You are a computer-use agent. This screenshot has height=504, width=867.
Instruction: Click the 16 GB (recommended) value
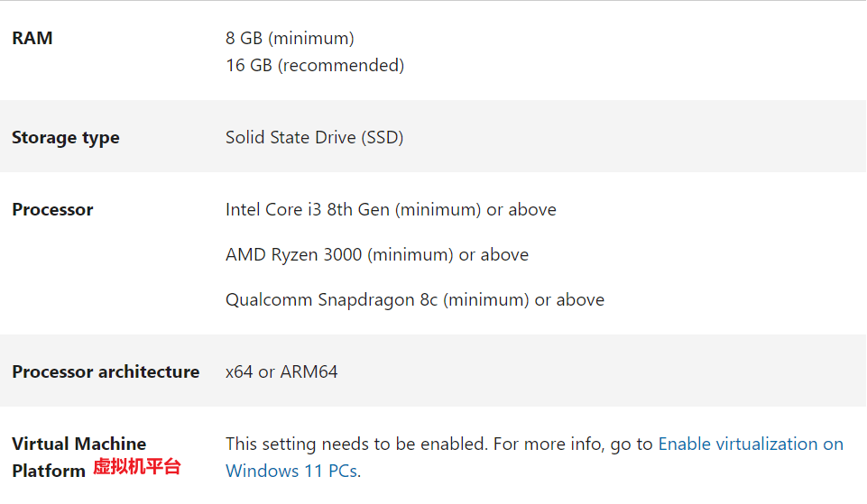pos(315,66)
